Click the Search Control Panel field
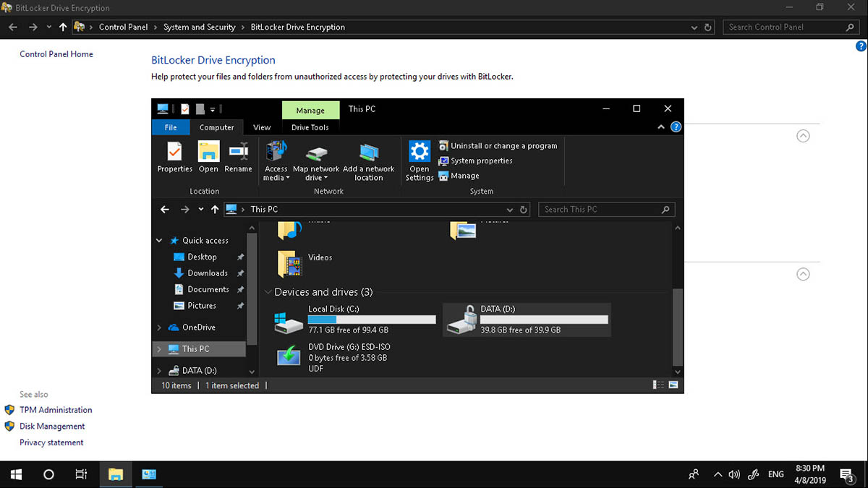 coord(791,27)
